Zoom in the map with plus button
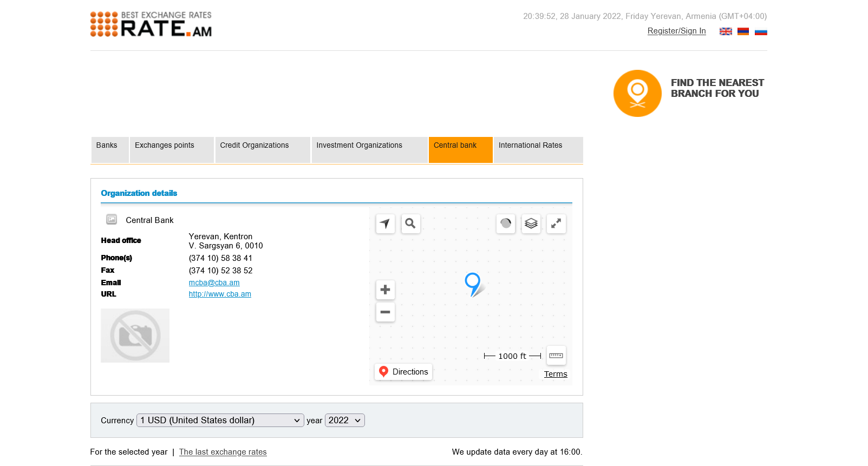The height and width of the screenshot is (466, 868). pyautogui.click(x=385, y=290)
